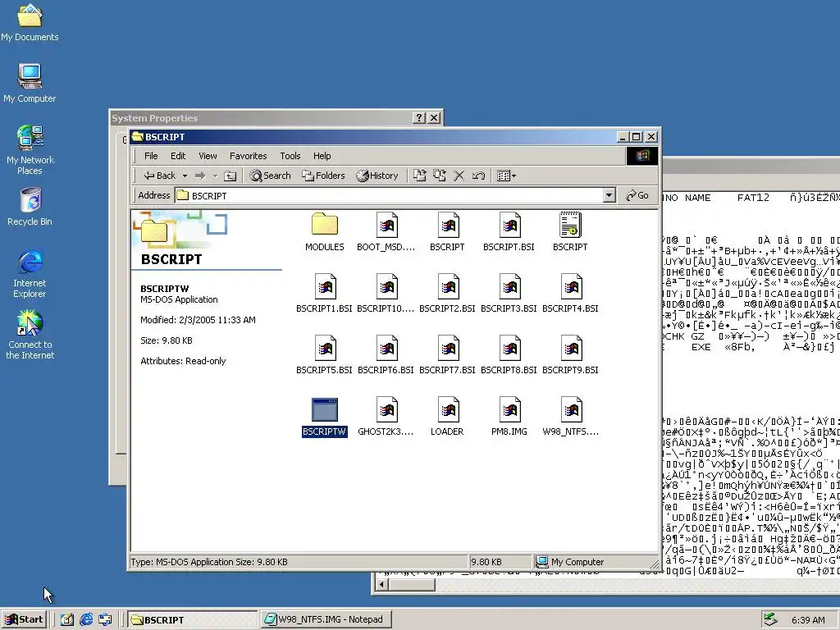Viewport: 840px width, 630px height.
Task: Open the Favorites menu
Action: (x=248, y=156)
